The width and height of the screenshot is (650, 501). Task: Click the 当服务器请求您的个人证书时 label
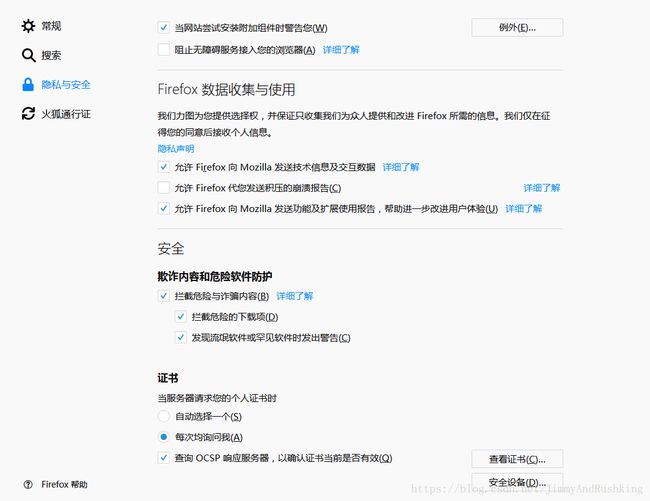click(x=217, y=398)
